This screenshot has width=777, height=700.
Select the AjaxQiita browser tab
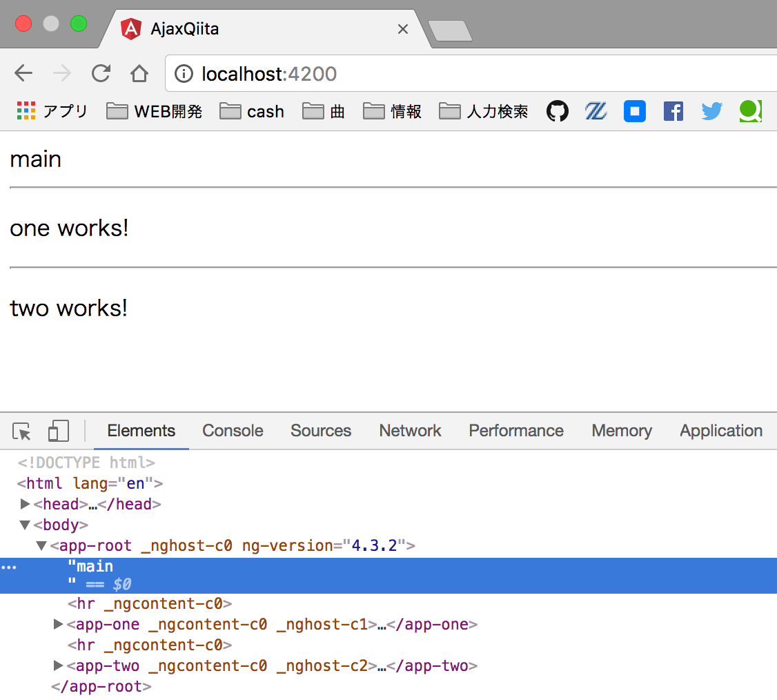click(207, 28)
